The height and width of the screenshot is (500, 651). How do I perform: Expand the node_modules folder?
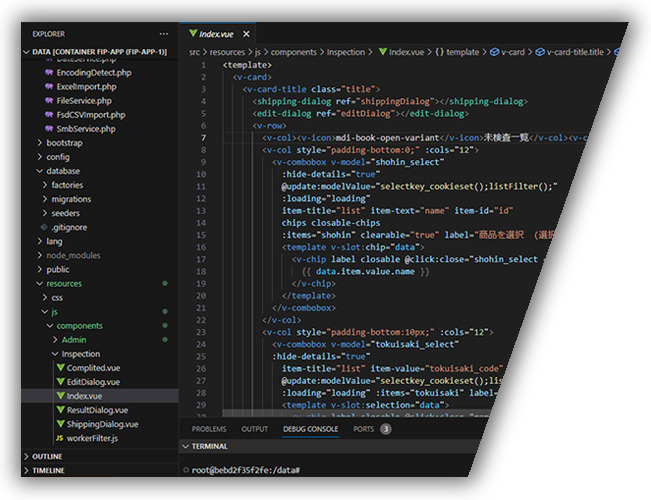(x=40, y=255)
